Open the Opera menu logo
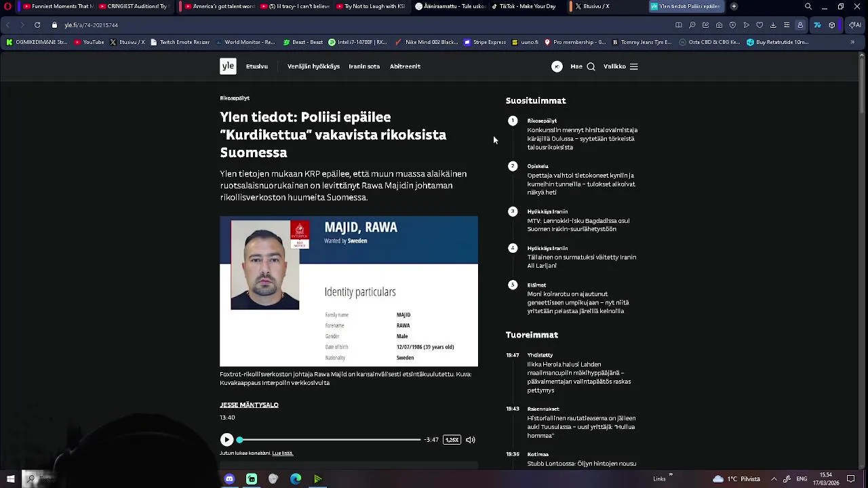Screen dimensions: 868x488 pos(7,6)
